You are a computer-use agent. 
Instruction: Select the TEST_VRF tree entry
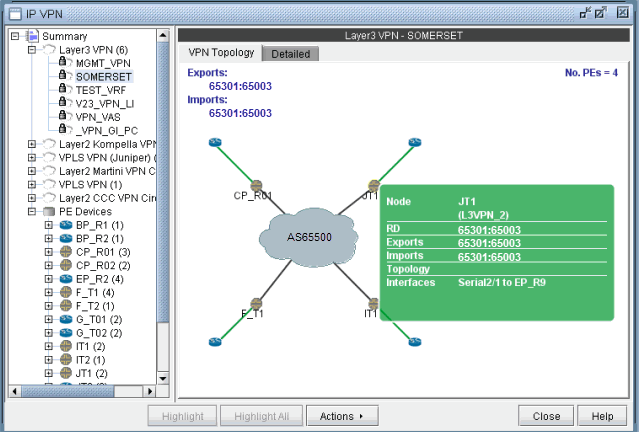pos(100,89)
